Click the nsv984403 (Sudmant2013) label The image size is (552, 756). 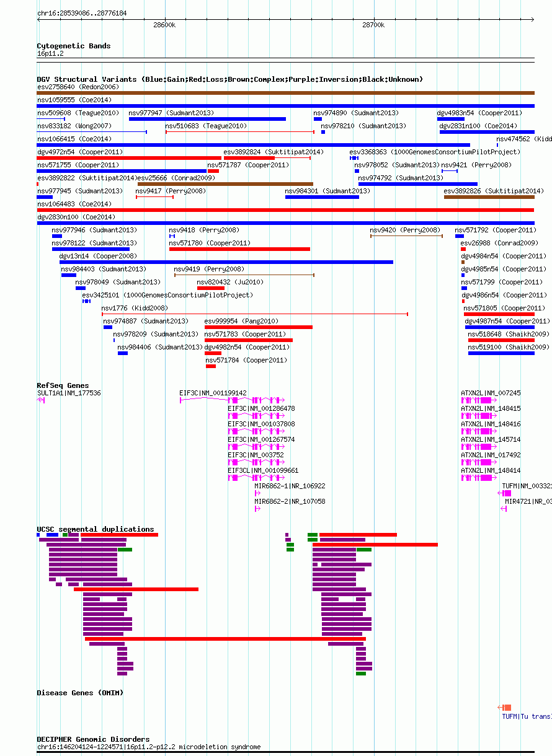(x=104, y=269)
